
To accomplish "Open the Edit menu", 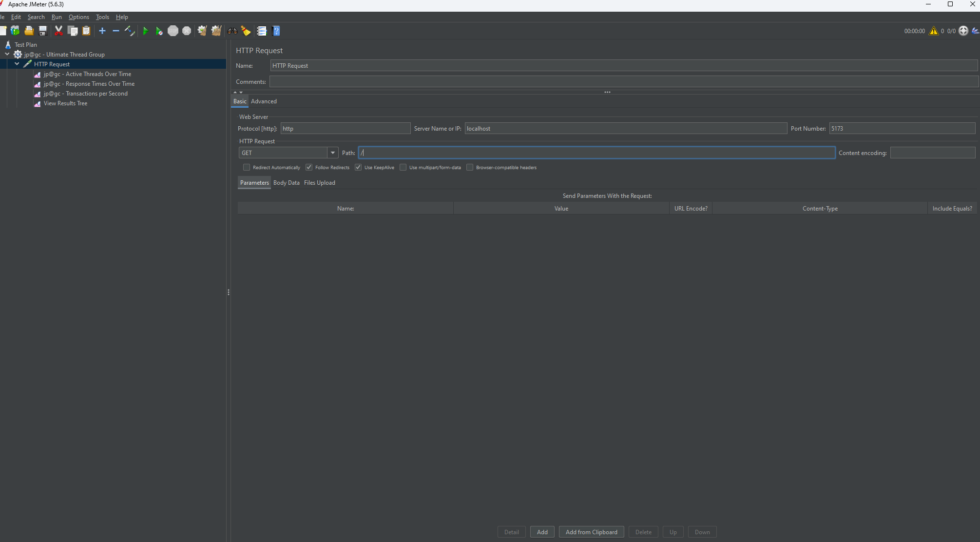I will coord(16,17).
